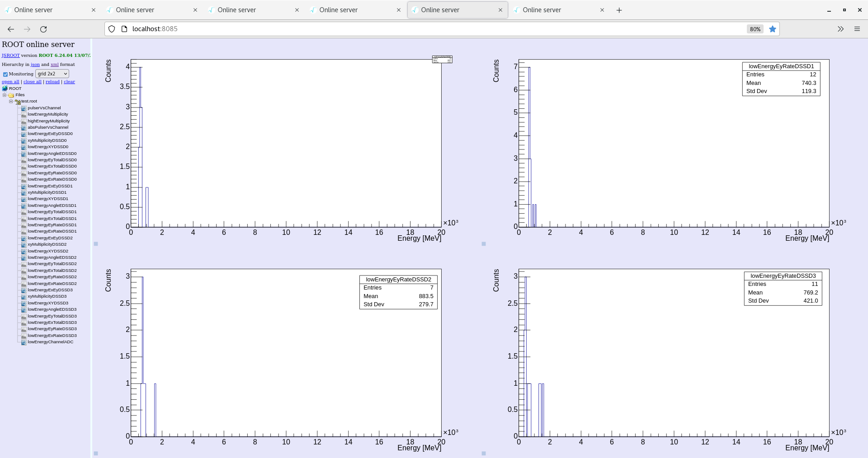This screenshot has height=458, width=868.
Task: Click the test.root file icon
Action: (19, 101)
